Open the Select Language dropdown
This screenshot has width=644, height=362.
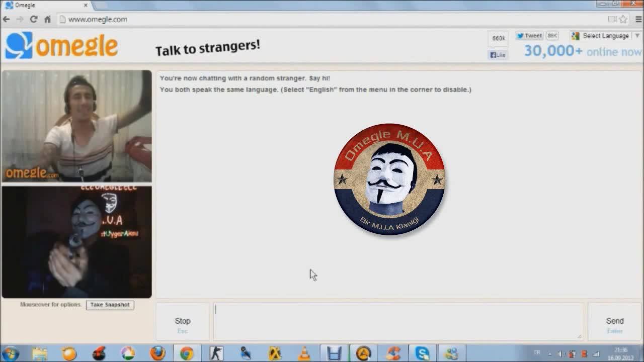click(x=605, y=36)
